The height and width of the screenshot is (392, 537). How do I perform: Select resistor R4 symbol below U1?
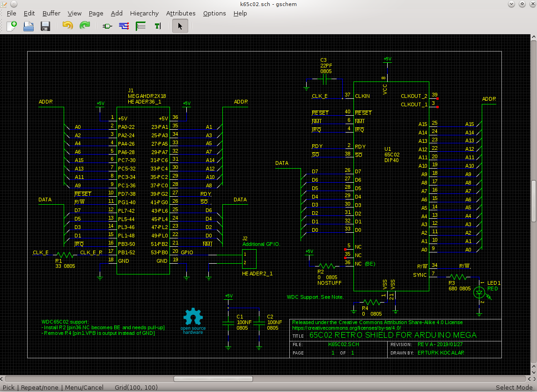coord(372,302)
